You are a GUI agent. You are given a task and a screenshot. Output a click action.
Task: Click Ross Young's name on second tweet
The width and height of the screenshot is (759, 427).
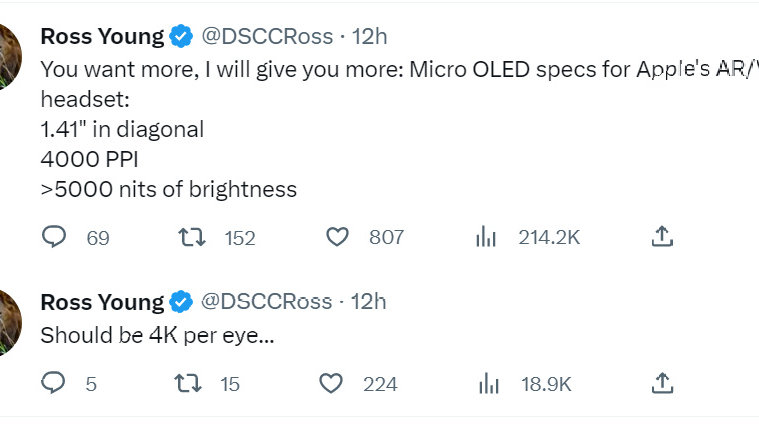point(101,302)
